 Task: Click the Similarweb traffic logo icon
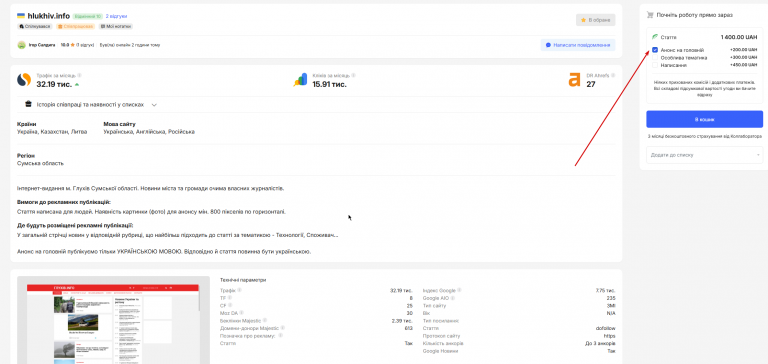coord(24,80)
